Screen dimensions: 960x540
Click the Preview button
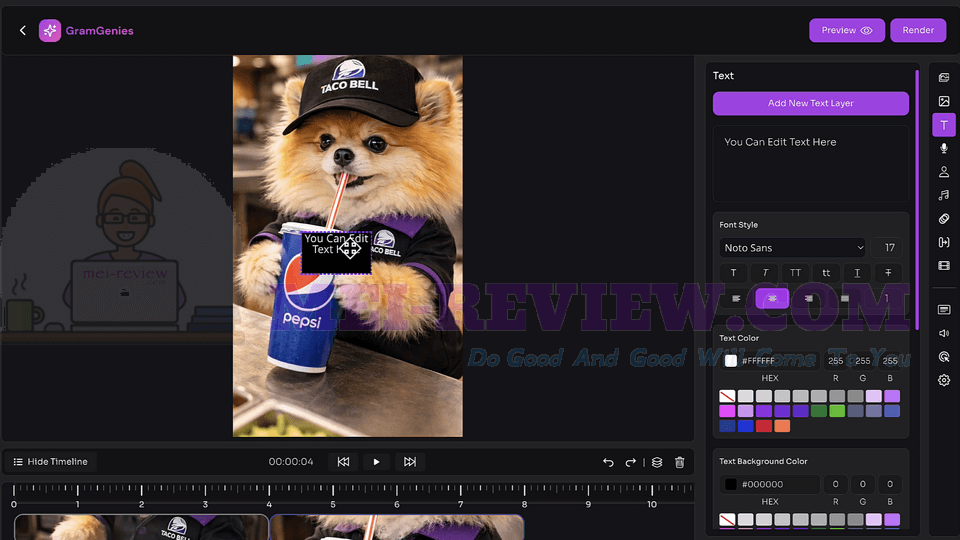[x=847, y=30]
